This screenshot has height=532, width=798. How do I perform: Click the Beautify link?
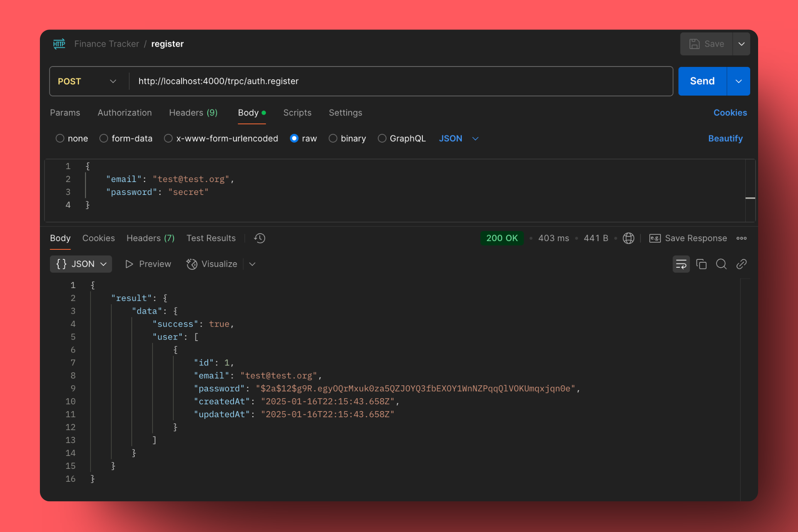tap(725, 138)
